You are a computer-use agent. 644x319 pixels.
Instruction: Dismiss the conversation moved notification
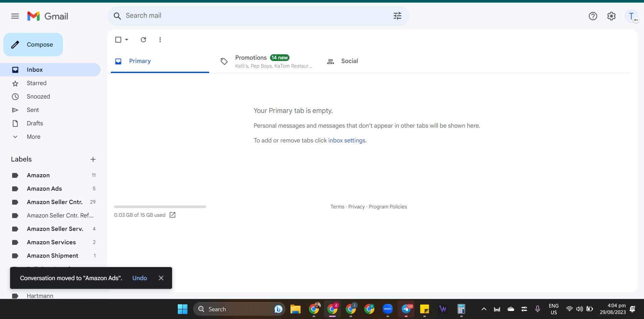161,278
